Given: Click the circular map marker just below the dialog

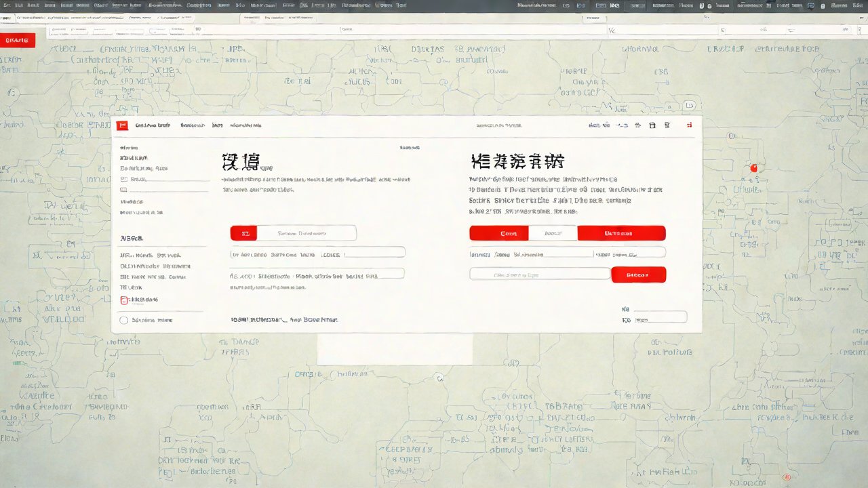Looking at the screenshot, I should coord(439,378).
